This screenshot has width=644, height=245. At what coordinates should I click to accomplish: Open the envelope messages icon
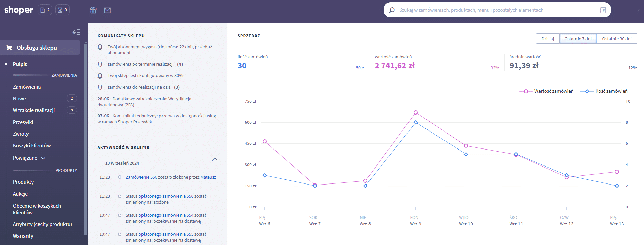[107, 10]
